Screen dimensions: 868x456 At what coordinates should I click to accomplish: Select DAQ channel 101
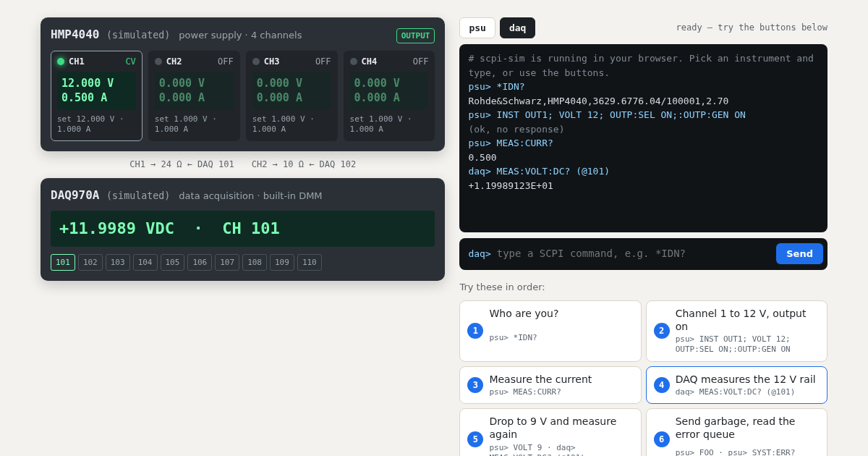63,262
